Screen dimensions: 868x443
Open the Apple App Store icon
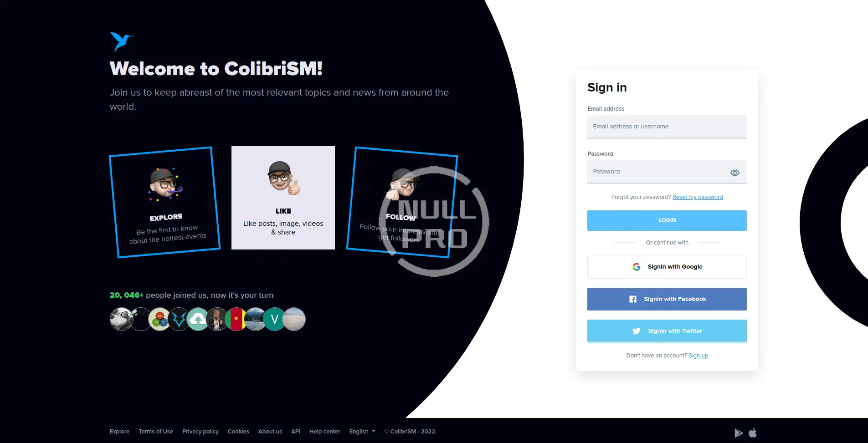point(753,433)
